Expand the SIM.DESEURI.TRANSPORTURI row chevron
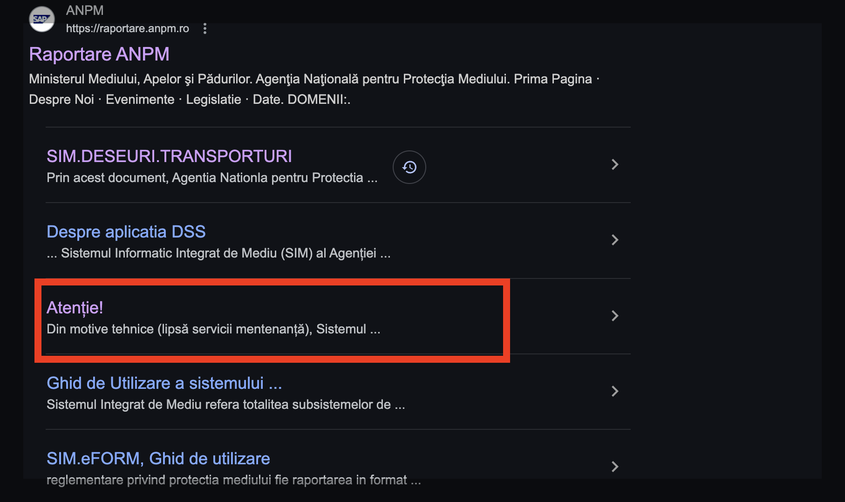 click(x=615, y=164)
